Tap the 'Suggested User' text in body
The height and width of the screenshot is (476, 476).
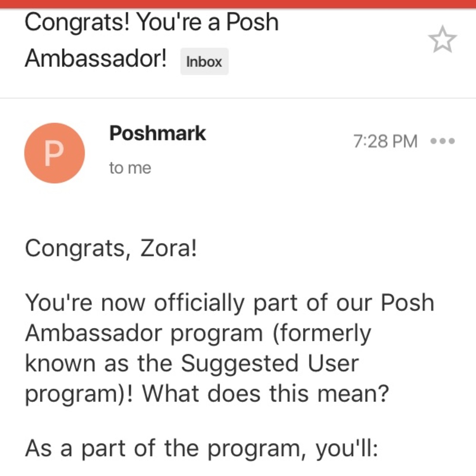[x=270, y=363]
